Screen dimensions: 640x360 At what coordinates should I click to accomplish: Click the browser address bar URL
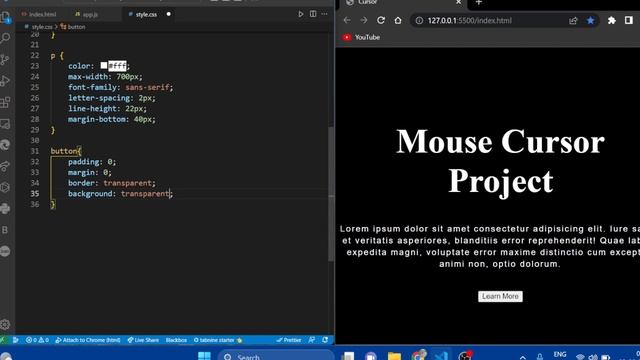tap(469, 20)
